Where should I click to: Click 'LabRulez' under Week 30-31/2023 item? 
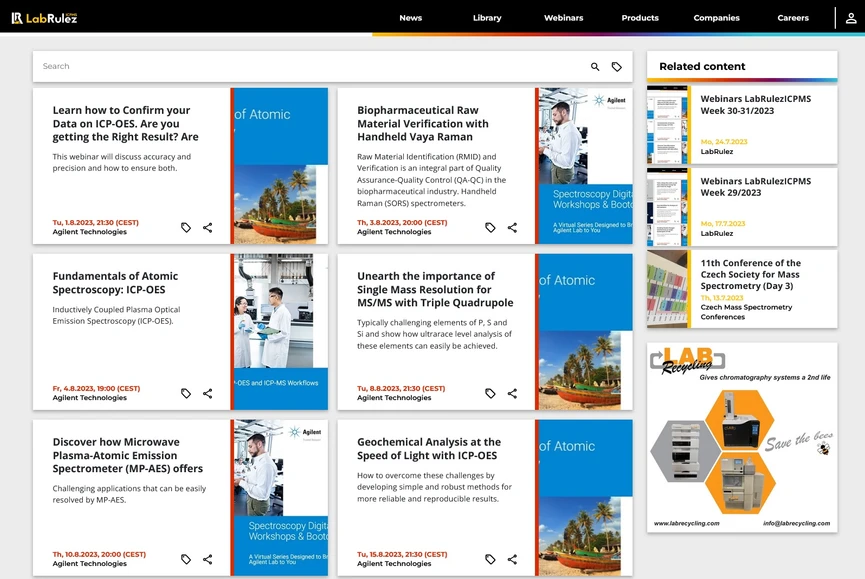tap(717, 152)
